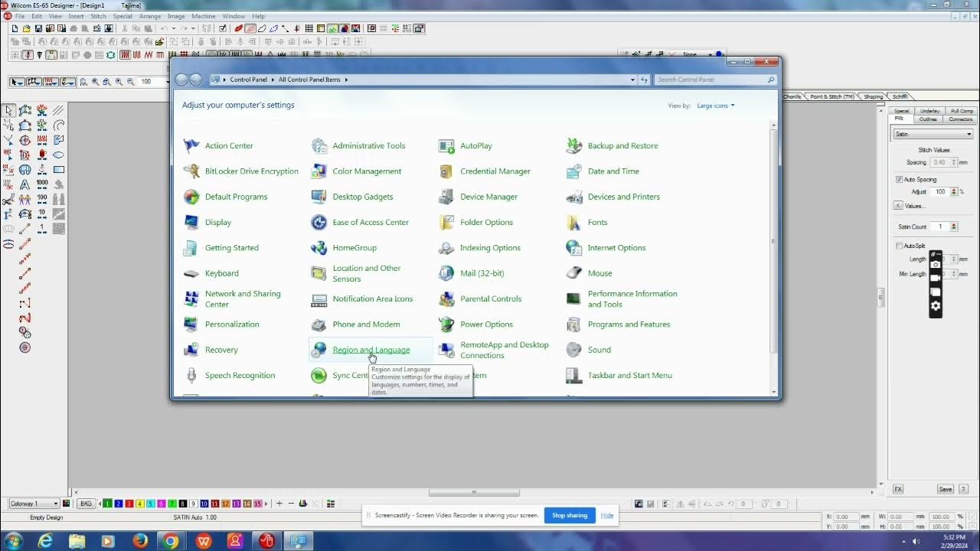
Task: Click the Fonts folder icon
Action: coord(574,223)
